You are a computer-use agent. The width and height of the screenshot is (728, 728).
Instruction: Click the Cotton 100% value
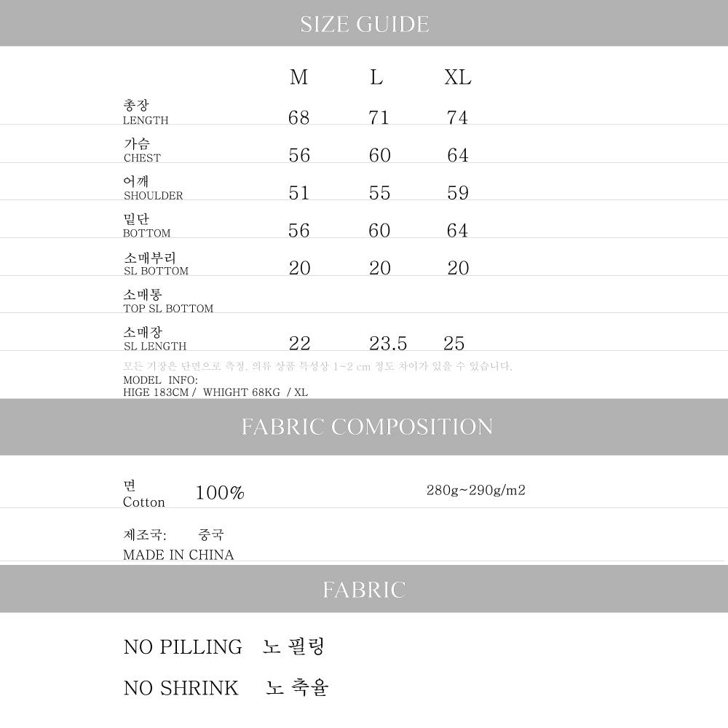pyautogui.click(x=220, y=494)
